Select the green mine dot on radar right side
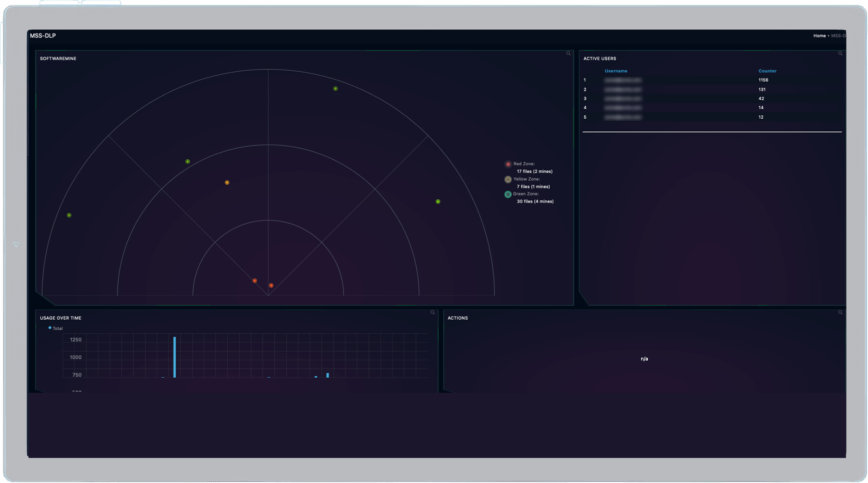This screenshot has height=483, width=868. [x=438, y=201]
